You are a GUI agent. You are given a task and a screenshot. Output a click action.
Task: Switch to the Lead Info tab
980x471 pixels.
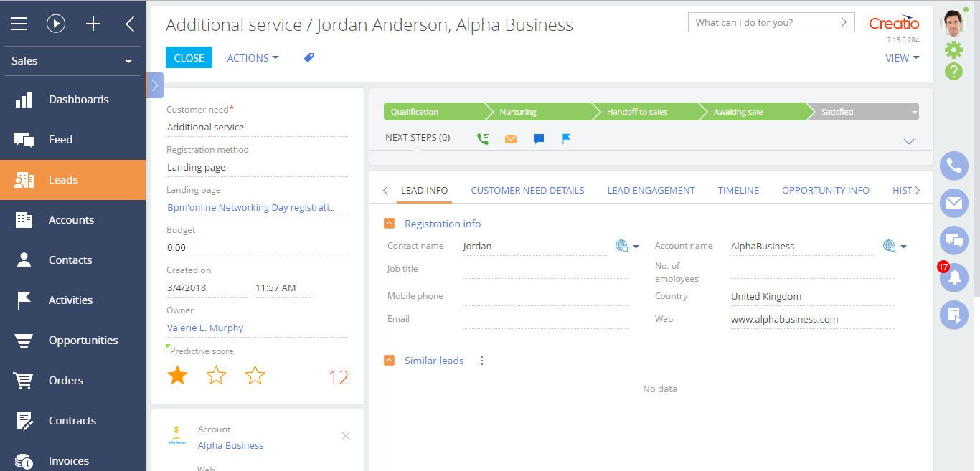425,191
